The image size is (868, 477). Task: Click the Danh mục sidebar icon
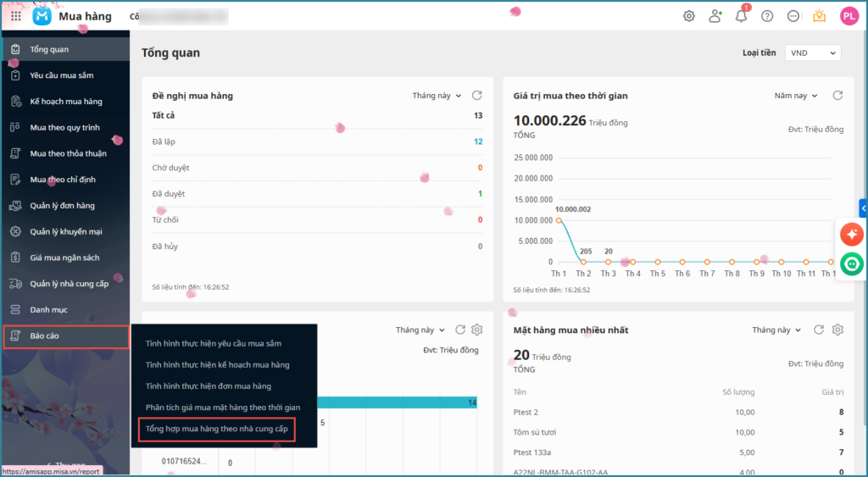tap(15, 309)
